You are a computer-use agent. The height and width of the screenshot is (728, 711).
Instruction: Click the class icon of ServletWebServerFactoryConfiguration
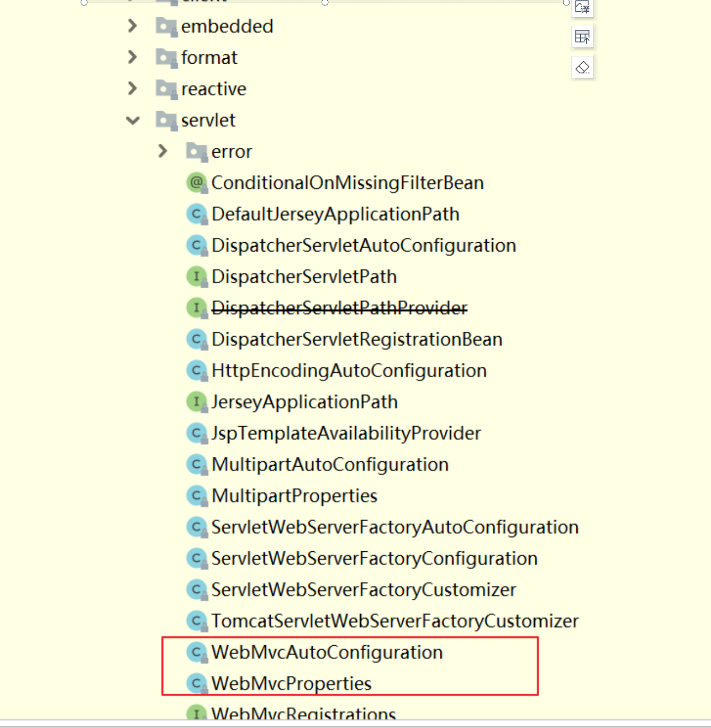coord(197,559)
